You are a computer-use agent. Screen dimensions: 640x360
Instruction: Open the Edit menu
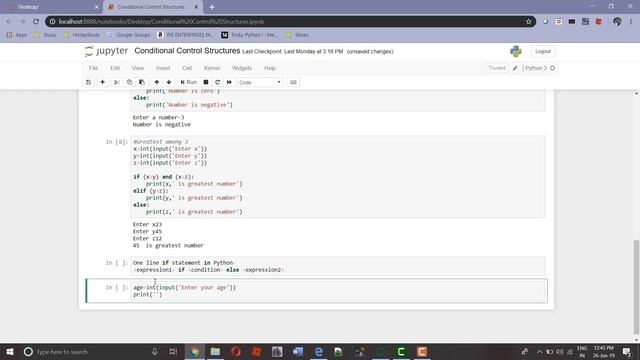click(115, 68)
